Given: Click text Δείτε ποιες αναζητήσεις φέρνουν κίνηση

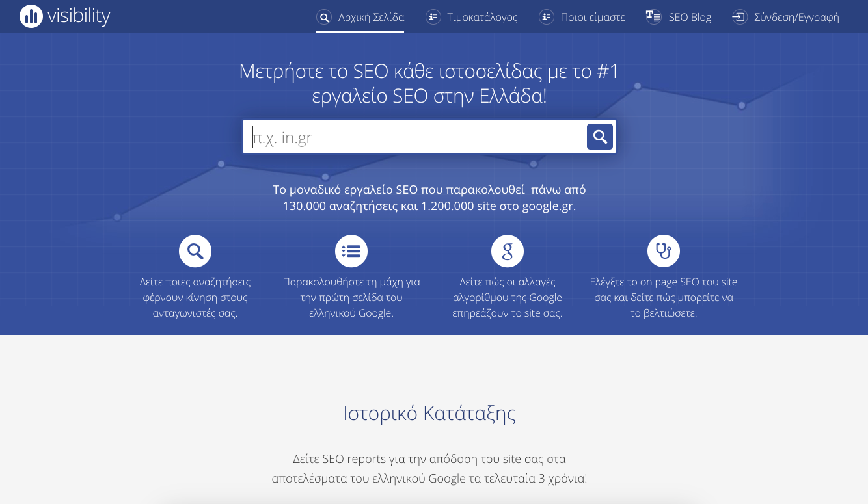Looking at the screenshot, I should click(195, 297).
